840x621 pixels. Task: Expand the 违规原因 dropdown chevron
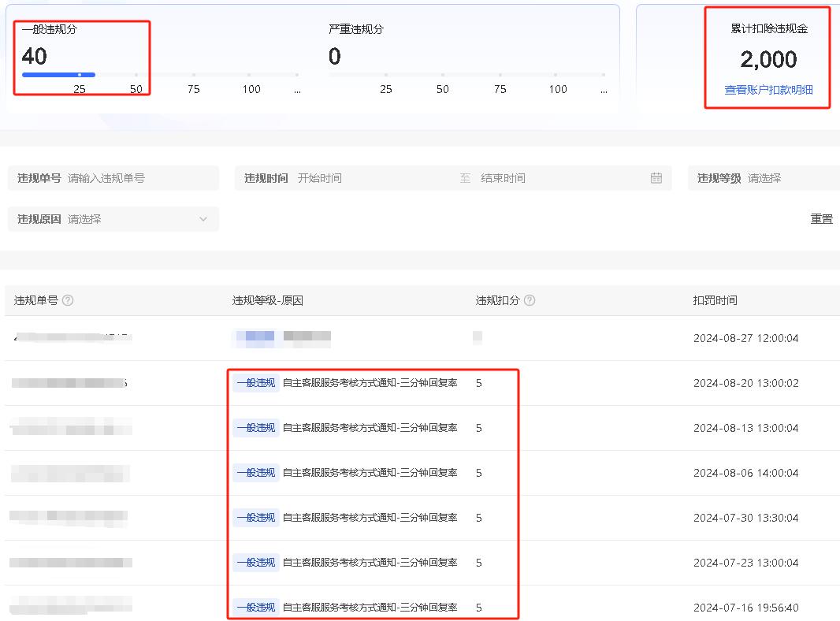pyautogui.click(x=203, y=219)
